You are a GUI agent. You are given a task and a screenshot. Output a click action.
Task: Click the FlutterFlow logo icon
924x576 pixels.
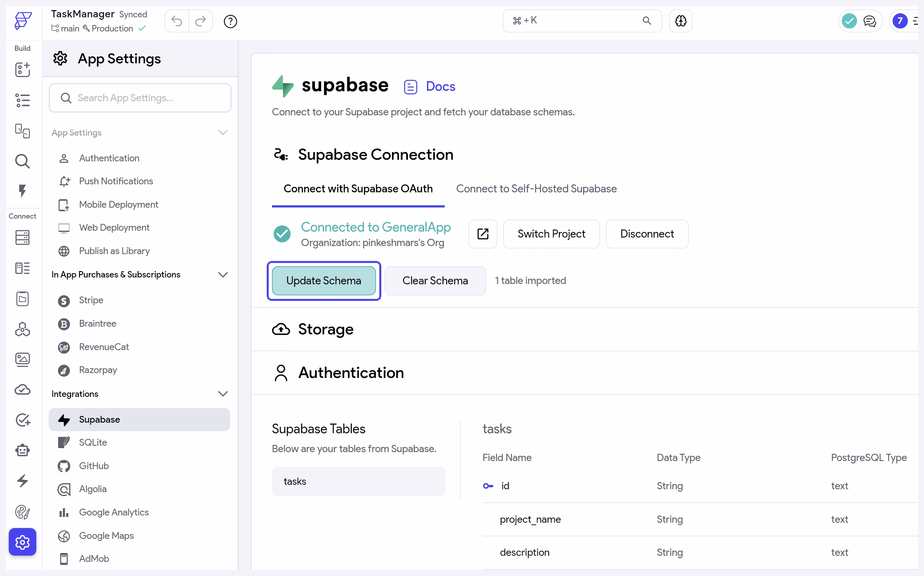click(x=23, y=21)
